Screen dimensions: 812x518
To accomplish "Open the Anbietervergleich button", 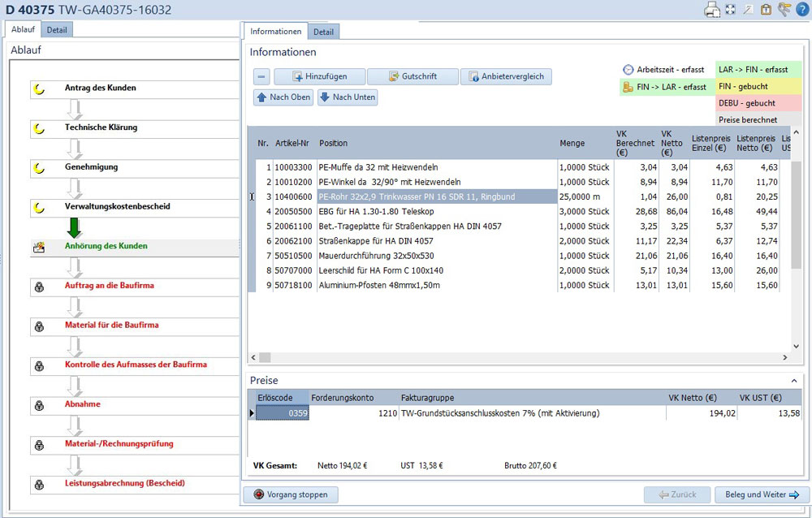I will [x=506, y=76].
